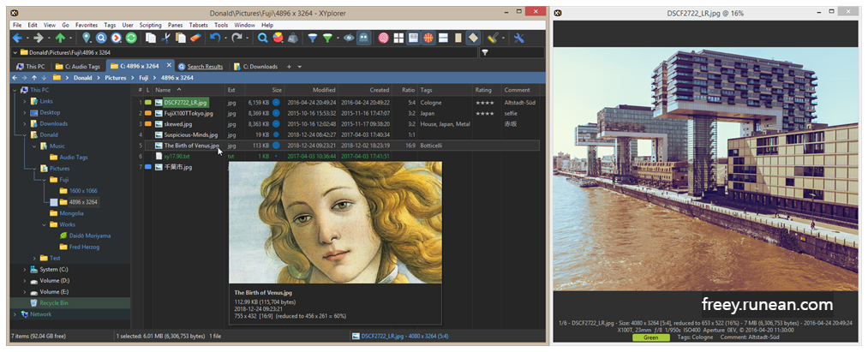This screenshot has width=868, height=352.
Task: Toggle show hidden files eye icon
Action: (349, 39)
